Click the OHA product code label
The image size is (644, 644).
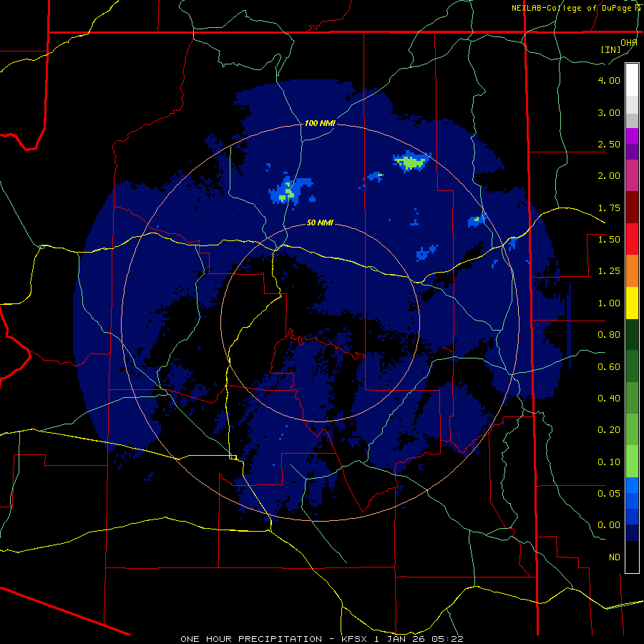tap(629, 42)
